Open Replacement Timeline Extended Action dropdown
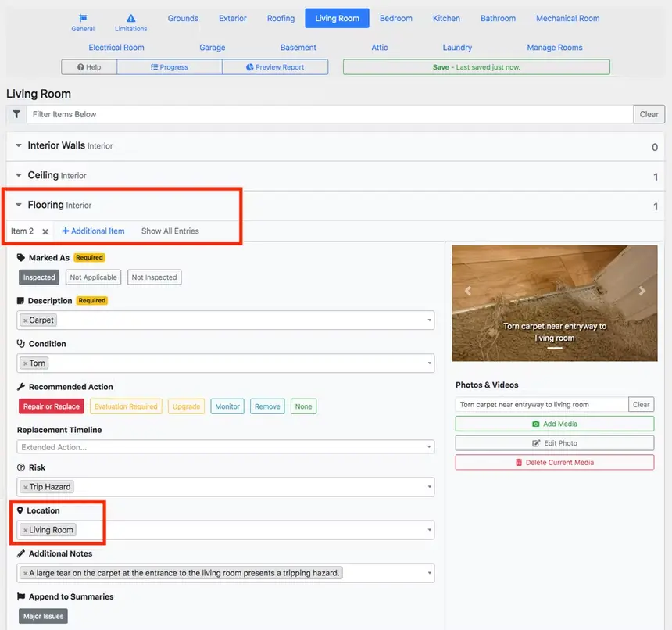This screenshot has height=630, width=672. pyautogui.click(x=225, y=447)
